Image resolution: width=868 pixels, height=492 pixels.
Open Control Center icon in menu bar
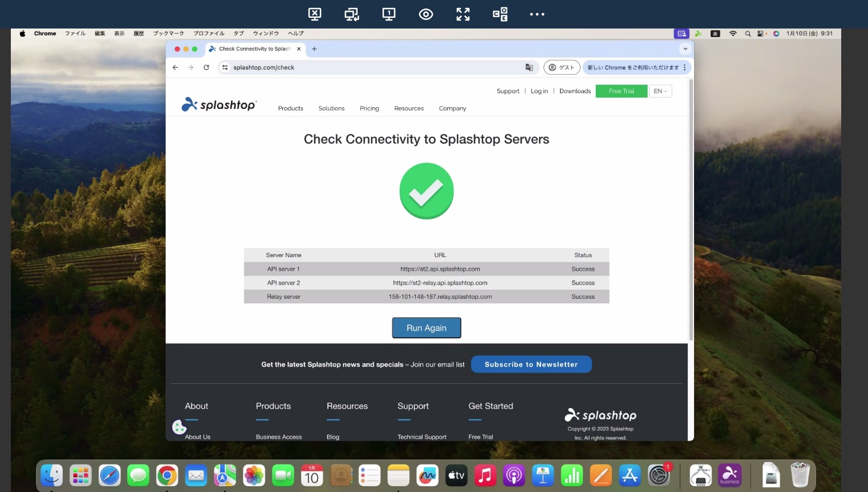click(x=761, y=34)
